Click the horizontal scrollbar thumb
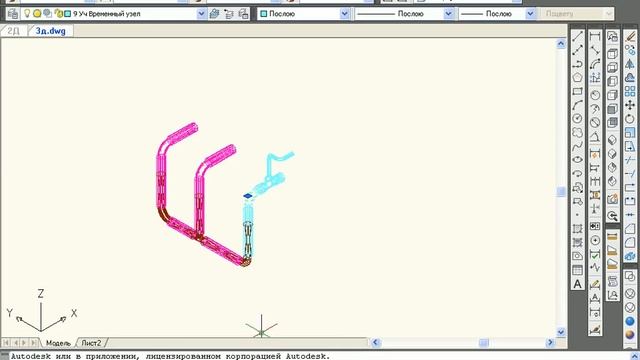The width and height of the screenshot is (640, 360). pos(484,342)
